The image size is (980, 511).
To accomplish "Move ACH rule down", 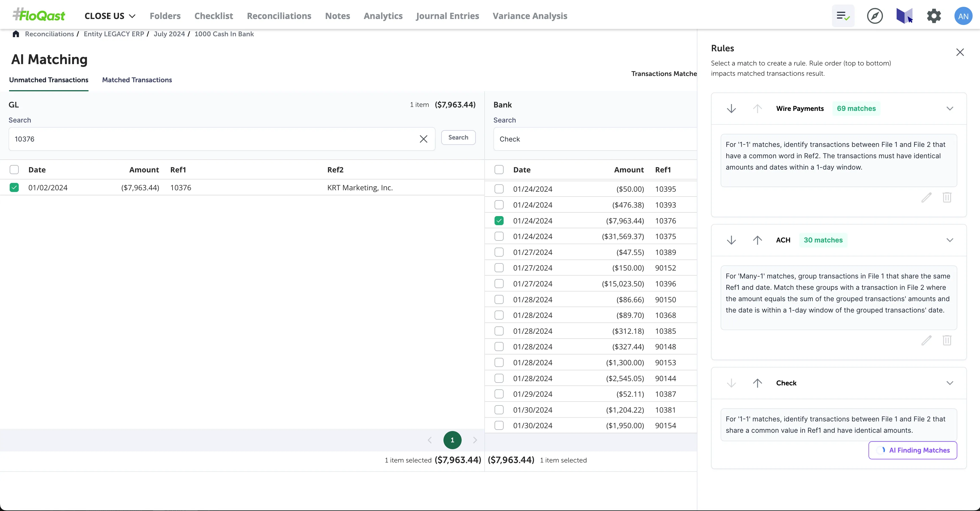I will click(731, 240).
